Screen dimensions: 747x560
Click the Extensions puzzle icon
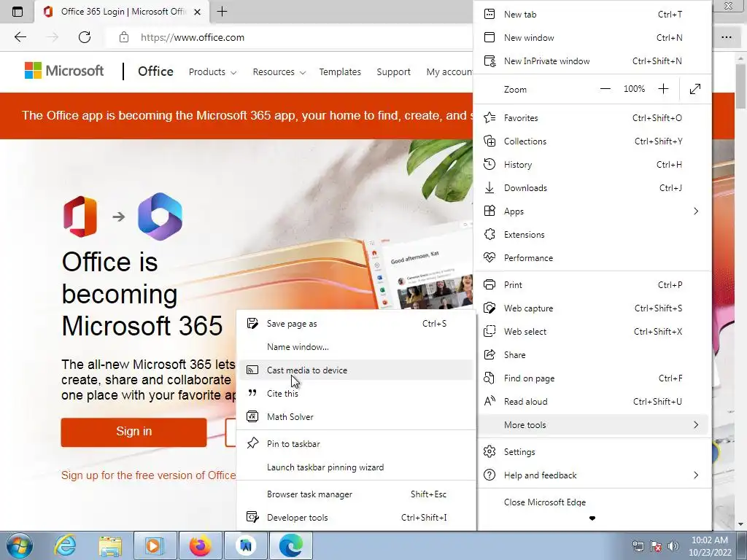pos(489,234)
